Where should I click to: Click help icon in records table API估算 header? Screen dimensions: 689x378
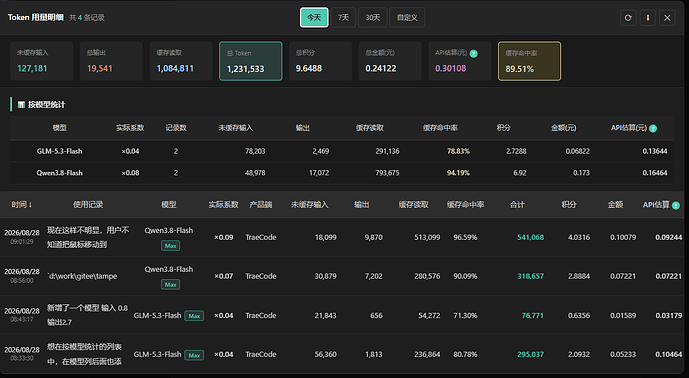676,205
